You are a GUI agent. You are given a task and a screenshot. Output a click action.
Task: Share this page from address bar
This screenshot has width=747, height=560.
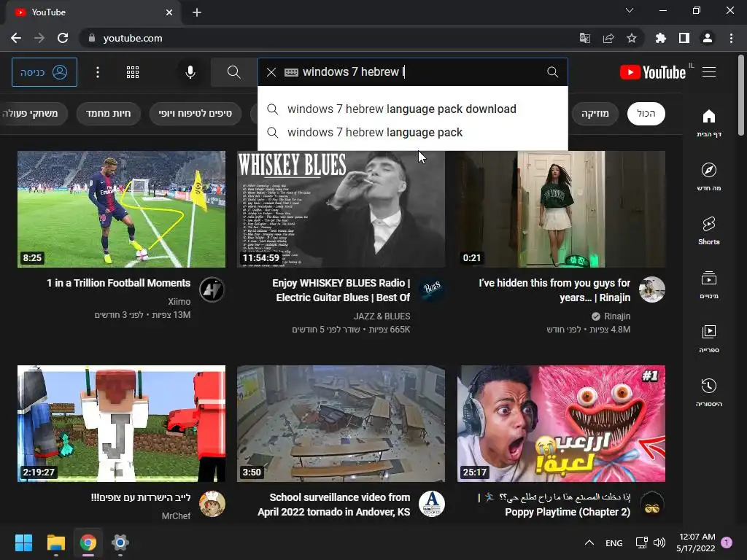point(608,38)
